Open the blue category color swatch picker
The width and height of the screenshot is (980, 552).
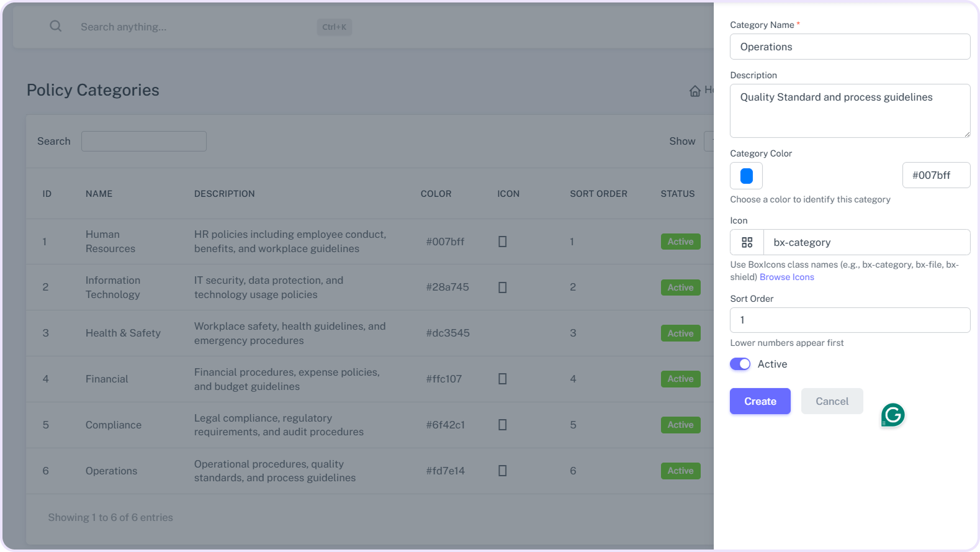(x=746, y=176)
